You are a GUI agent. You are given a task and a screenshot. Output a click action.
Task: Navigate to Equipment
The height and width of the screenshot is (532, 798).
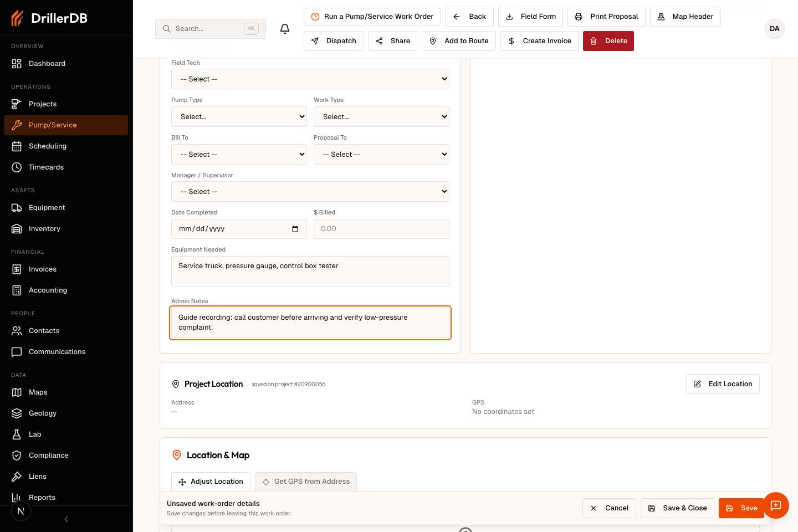[x=66, y=208]
